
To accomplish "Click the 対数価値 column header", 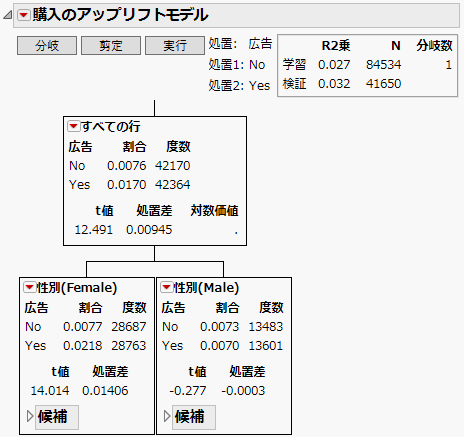I will click(x=214, y=211).
